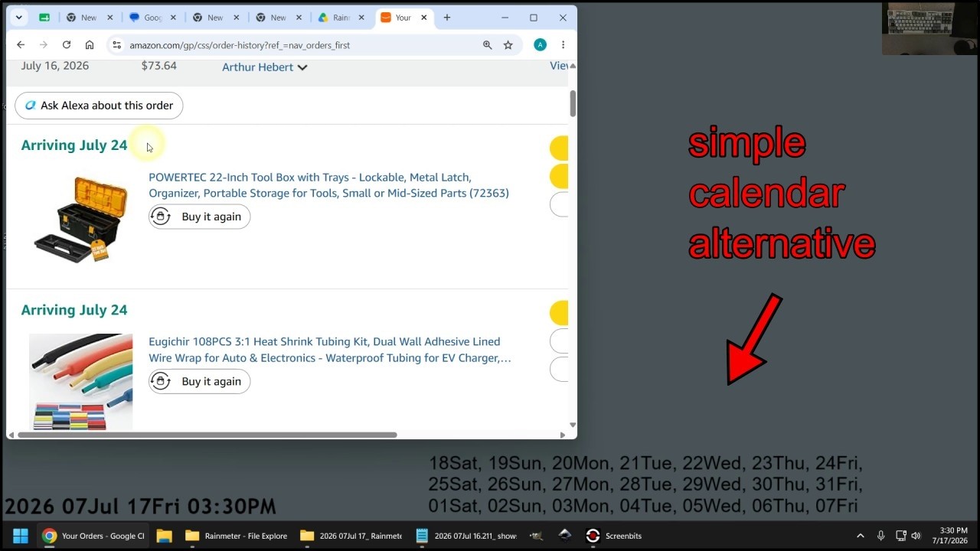Viewport: 980px width, 551px height.
Task: Click the left arrow of horizontal scrollbar
Action: click(11, 435)
